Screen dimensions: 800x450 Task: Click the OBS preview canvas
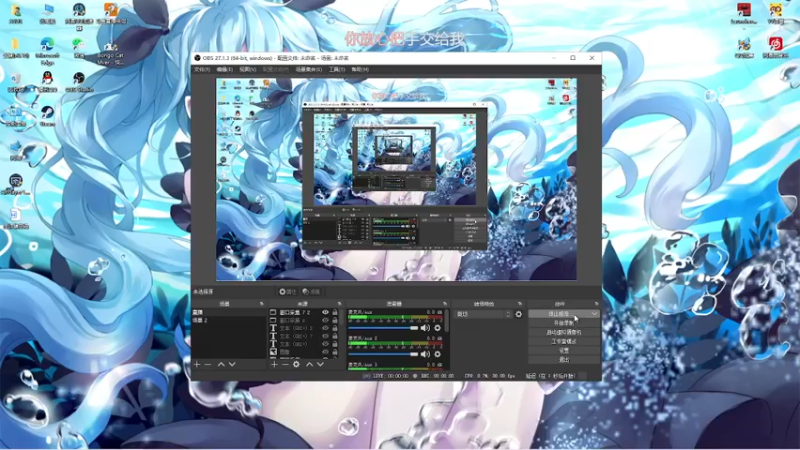click(396, 179)
